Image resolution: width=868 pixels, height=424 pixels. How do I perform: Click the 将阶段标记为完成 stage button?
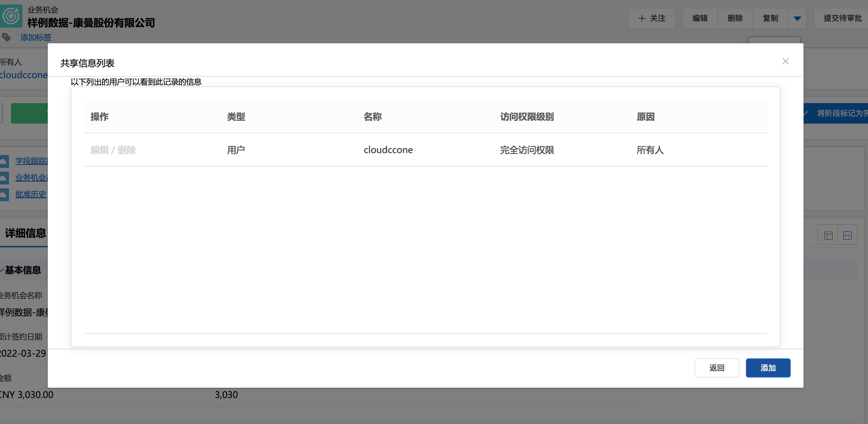pos(837,113)
